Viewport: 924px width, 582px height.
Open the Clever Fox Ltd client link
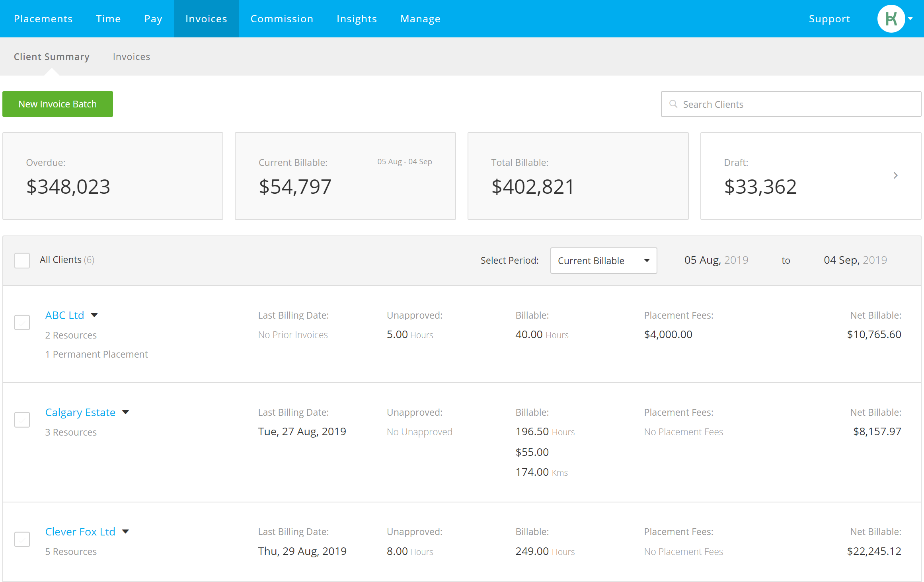click(x=80, y=531)
